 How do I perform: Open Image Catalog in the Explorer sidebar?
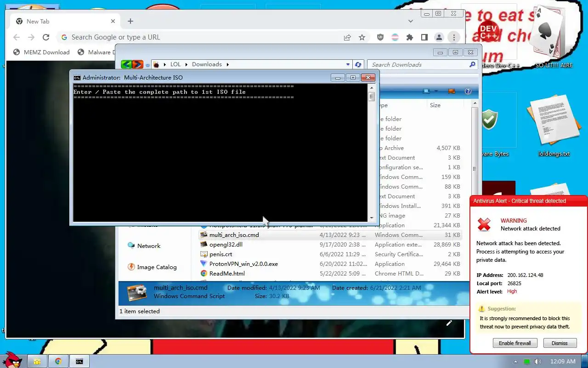(x=152, y=267)
